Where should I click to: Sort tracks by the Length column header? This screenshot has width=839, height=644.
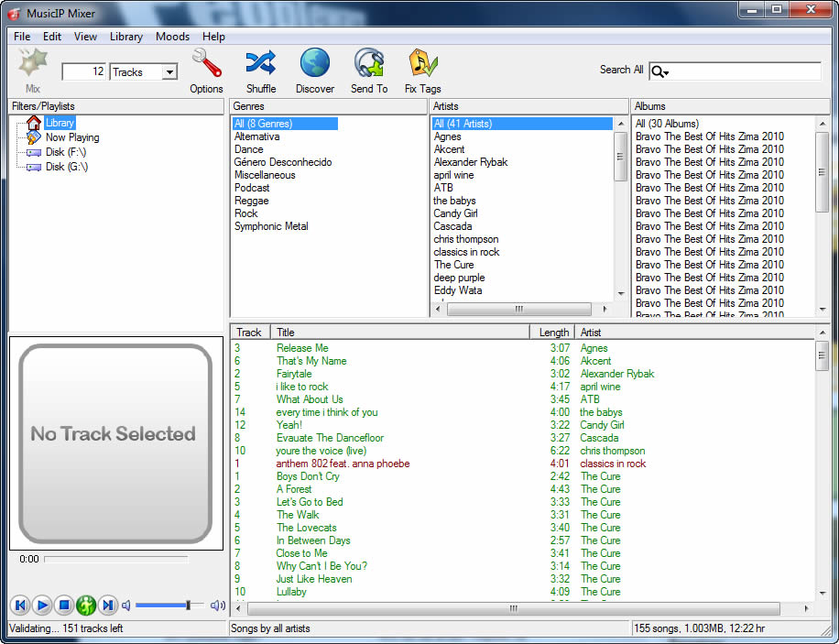pyautogui.click(x=553, y=333)
